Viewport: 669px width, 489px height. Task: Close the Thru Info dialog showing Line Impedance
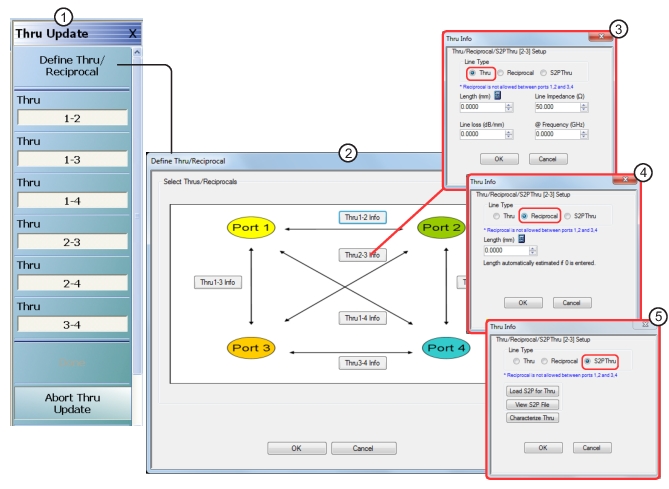[x=601, y=37]
